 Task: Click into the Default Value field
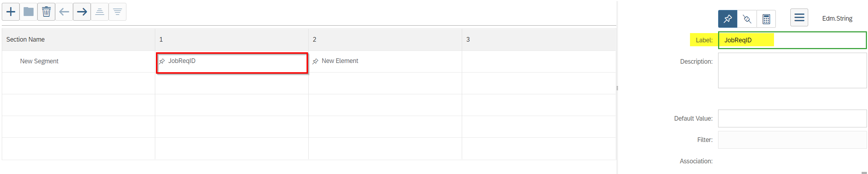792,118
